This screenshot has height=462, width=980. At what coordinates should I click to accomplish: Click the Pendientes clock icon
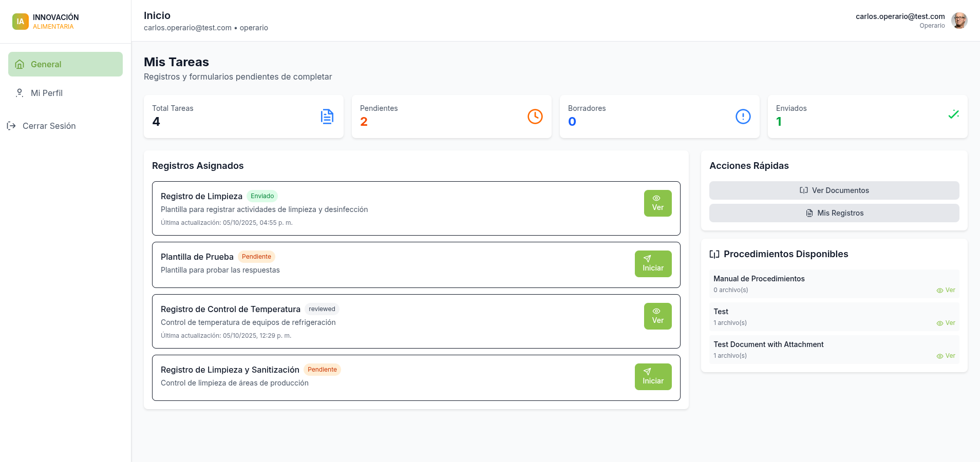point(535,117)
